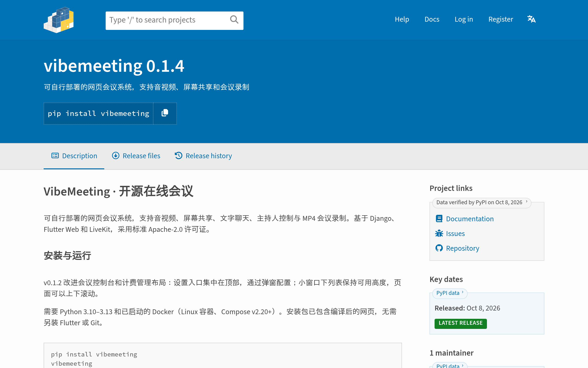Click the 'Project links' heading
Viewport: 588px width, 368px height.
451,188
